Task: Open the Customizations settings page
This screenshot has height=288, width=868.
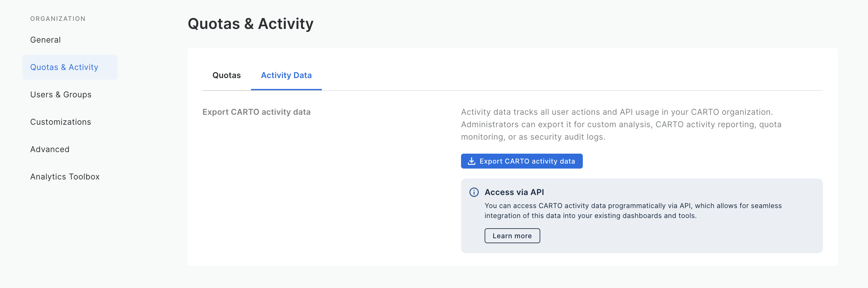Action: tap(61, 122)
